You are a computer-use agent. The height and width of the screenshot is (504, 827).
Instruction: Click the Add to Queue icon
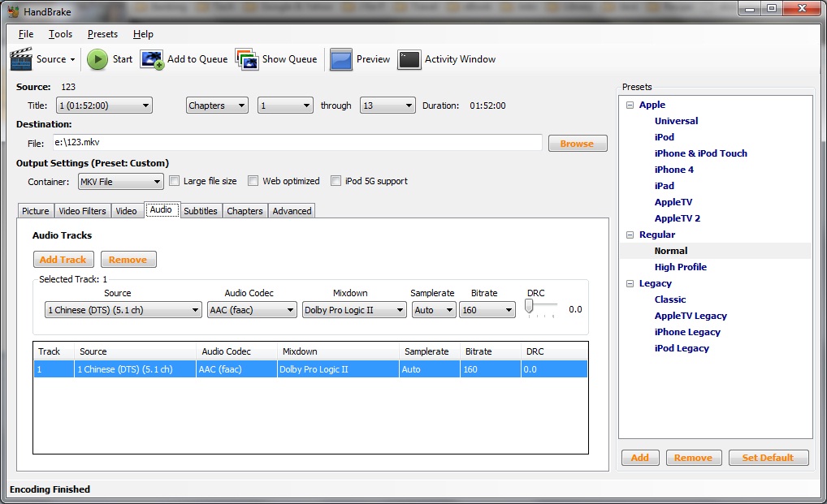(152, 59)
